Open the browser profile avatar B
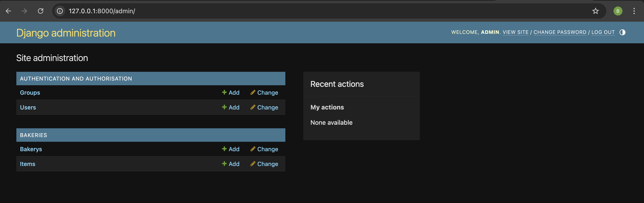The image size is (644, 203). 618,11
